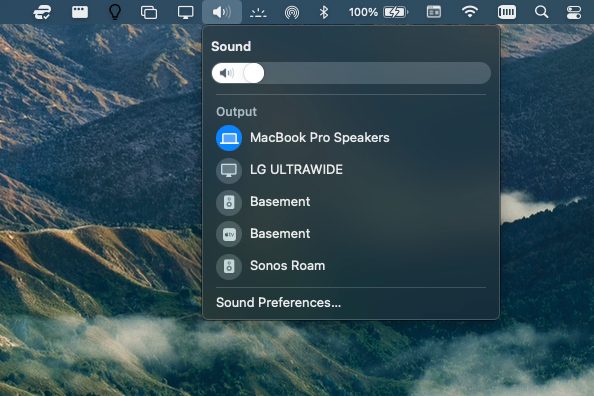The height and width of the screenshot is (396, 594).
Task: Click the memory chip menu bar icon
Action: pos(506,12)
